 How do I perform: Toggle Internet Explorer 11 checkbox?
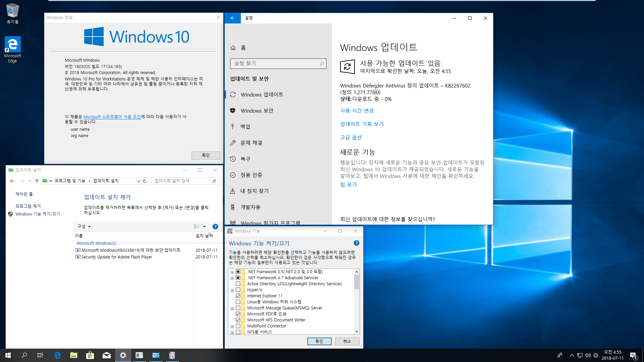238,296
